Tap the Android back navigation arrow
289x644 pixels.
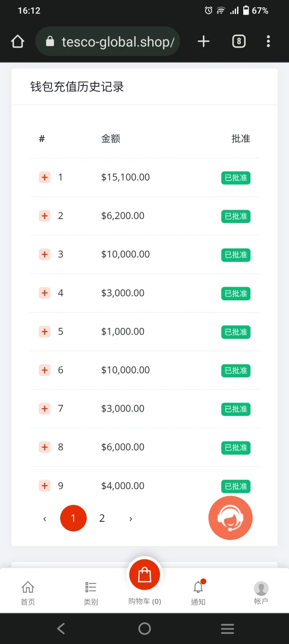[61, 628]
